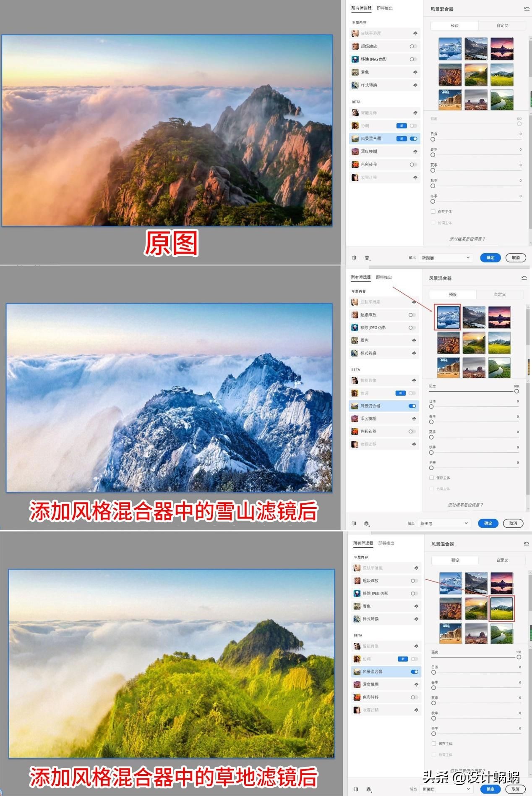This screenshot has width=532, height=796.
Task: Download 深度模糊 filter in bottom 草地 panel
Action: click(416, 684)
